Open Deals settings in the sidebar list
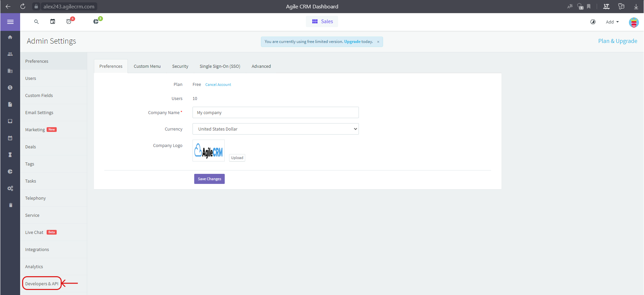 [x=53, y=147]
